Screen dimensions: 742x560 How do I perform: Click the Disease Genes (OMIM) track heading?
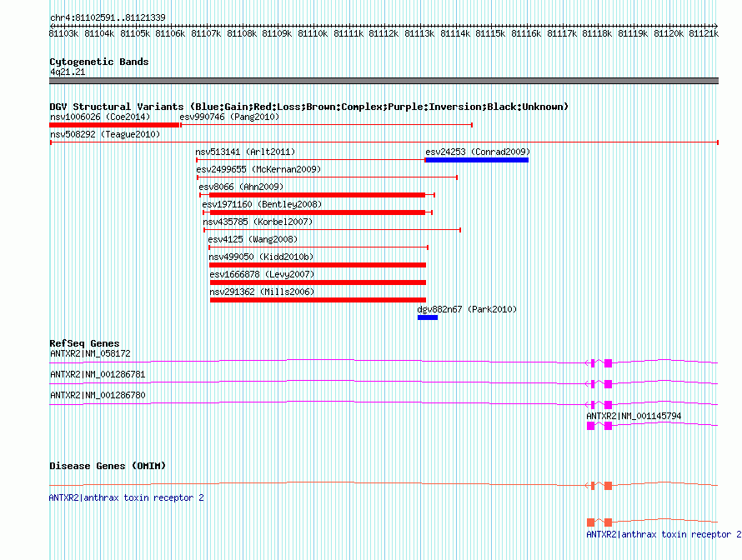click(108, 466)
